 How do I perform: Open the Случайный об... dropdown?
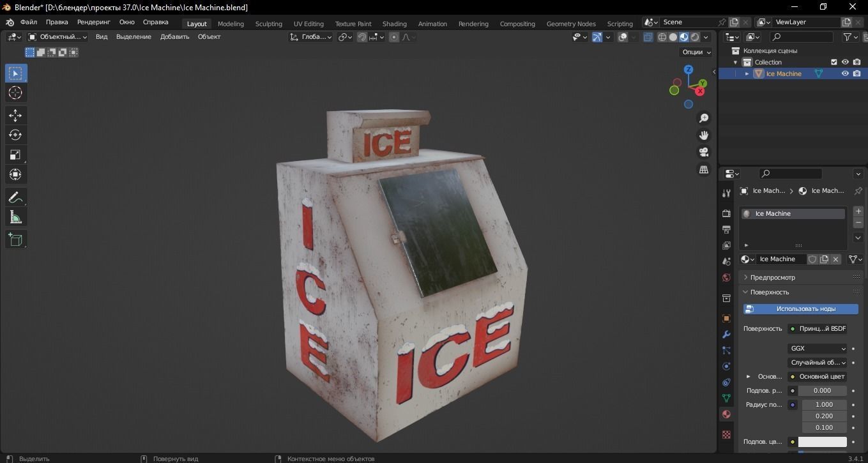pyautogui.click(x=818, y=363)
